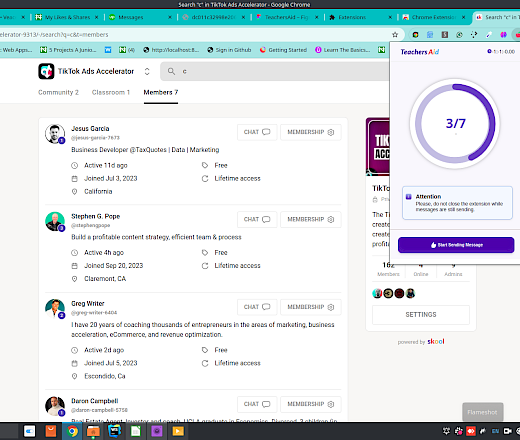The width and height of the screenshot is (520, 440).
Task: Switch to the Extensions browser tab
Action: (x=352, y=17)
